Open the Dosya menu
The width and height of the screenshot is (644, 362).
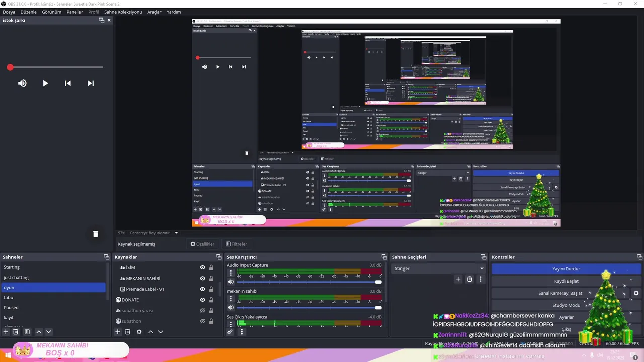pos(9,12)
